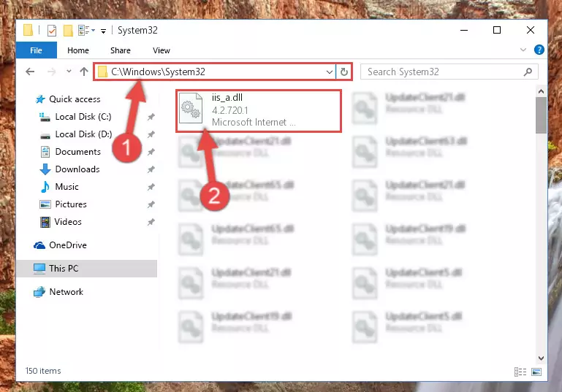Click the Properties quick access toolbar icon

[52, 31]
